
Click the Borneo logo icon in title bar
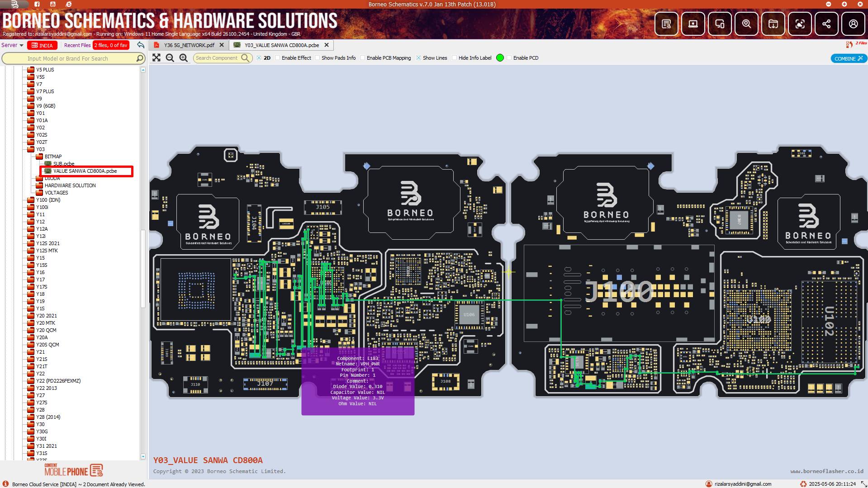coord(14,4)
